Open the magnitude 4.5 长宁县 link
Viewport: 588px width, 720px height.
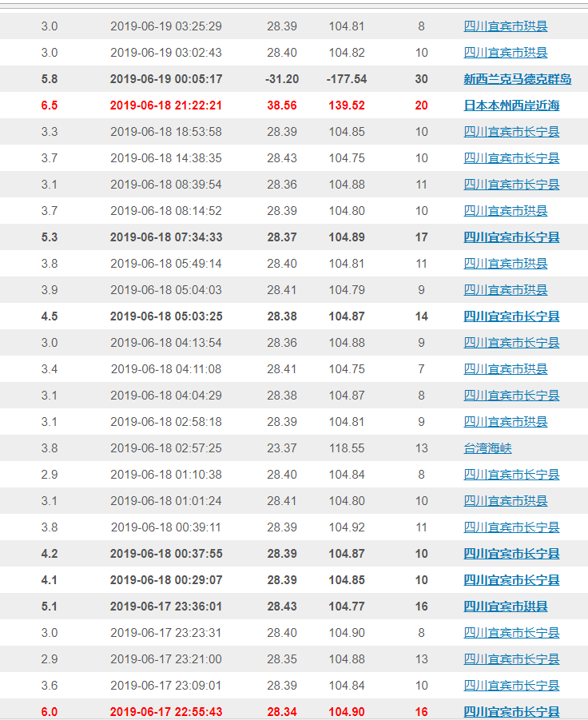511,316
